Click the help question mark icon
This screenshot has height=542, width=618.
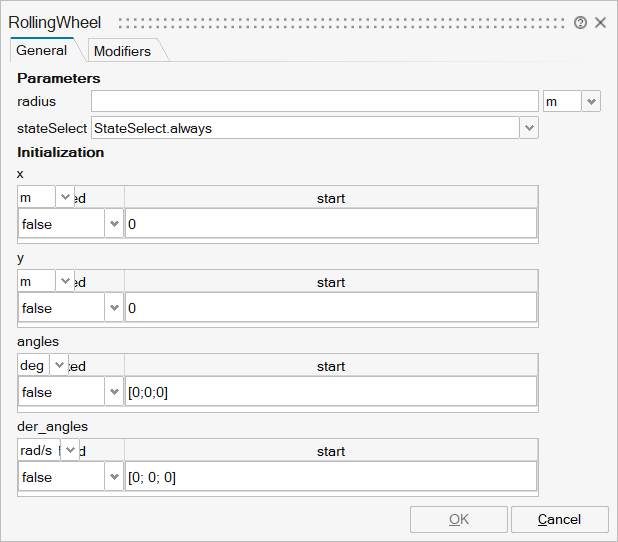[x=580, y=22]
